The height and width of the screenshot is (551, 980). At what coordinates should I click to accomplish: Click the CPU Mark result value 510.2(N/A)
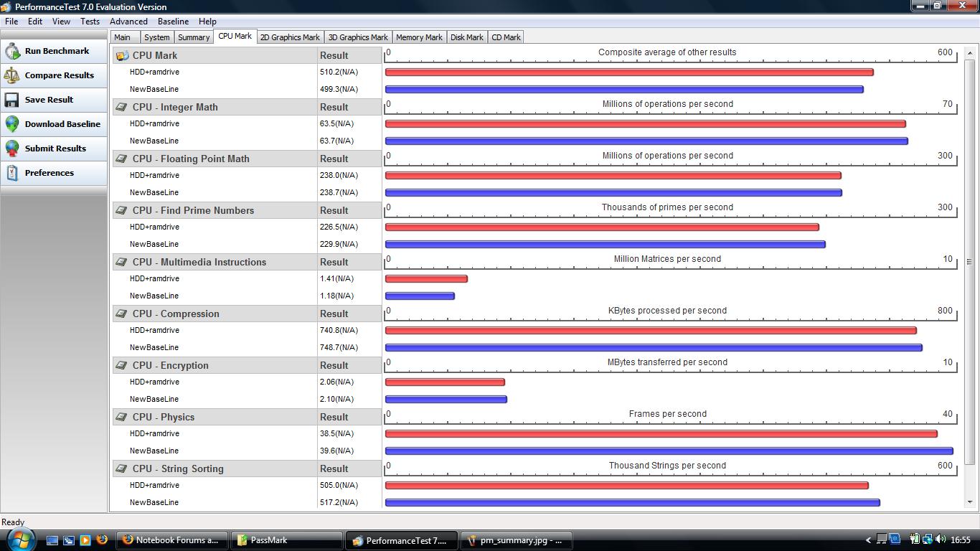point(339,72)
